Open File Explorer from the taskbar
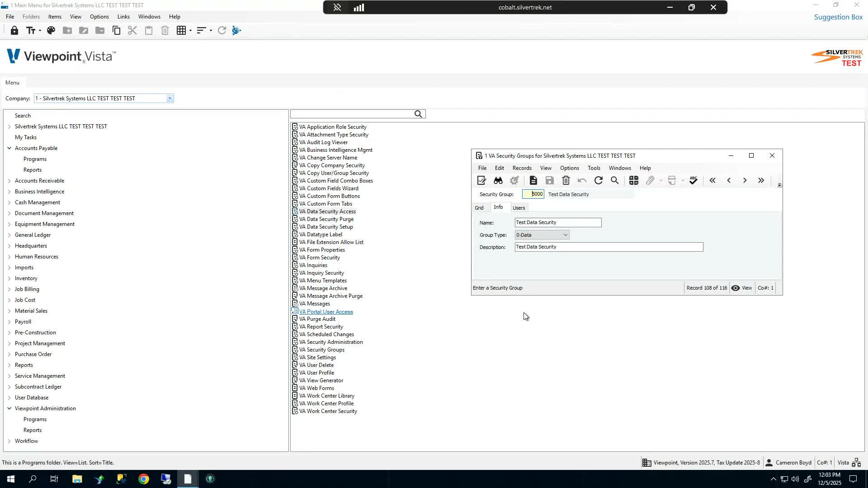 click(77, 479)
